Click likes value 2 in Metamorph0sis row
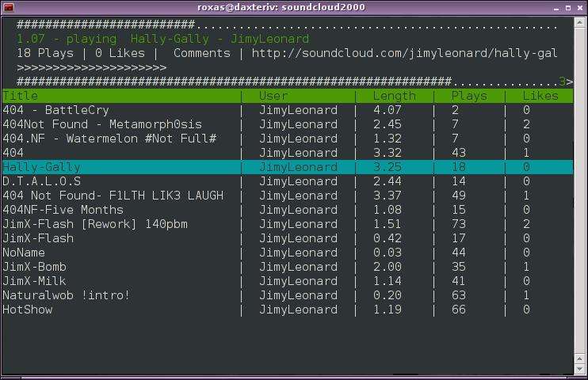Image resolution: width=588 pixels, height=380 pixels. pyautogui.click(x=526, y=124)
